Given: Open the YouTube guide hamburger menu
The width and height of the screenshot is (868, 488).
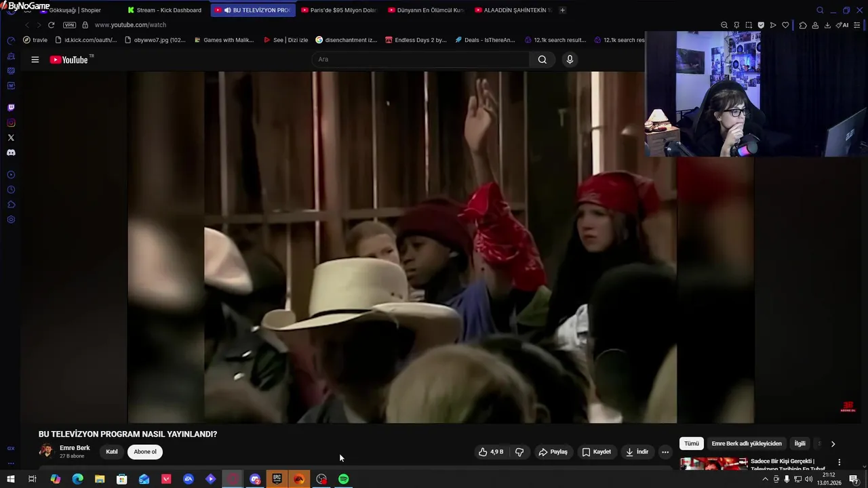Looking at the screenshot, I should pos(35,60).
